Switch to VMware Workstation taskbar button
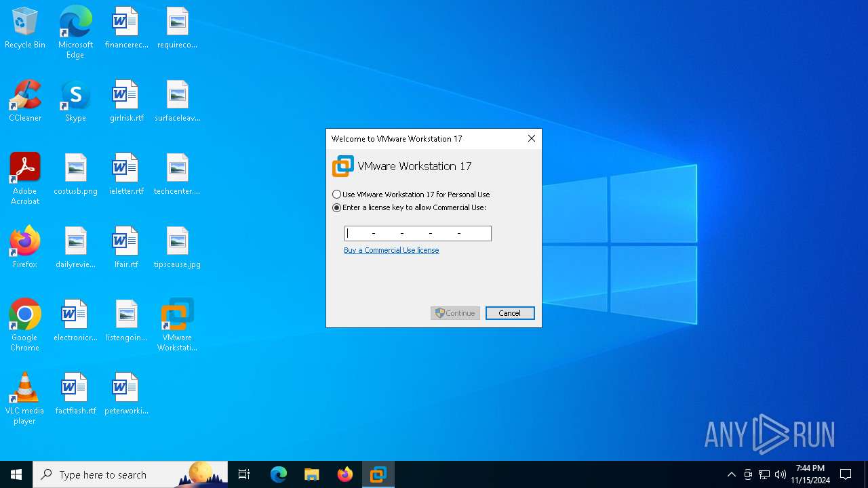 click(378, 474)
